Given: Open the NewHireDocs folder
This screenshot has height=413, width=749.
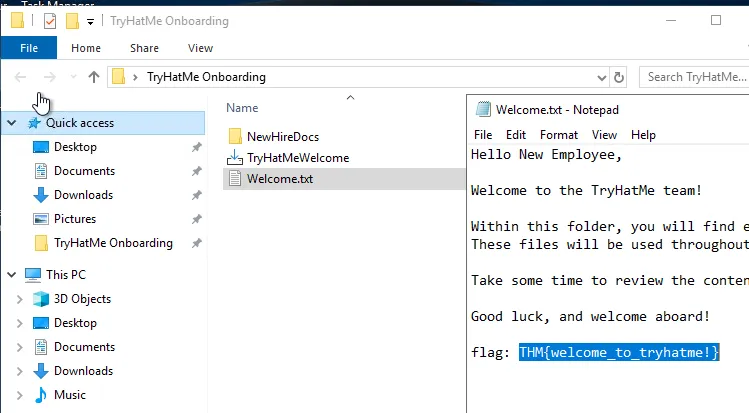Looking at the screenshot, I should [x=282, y=136].
